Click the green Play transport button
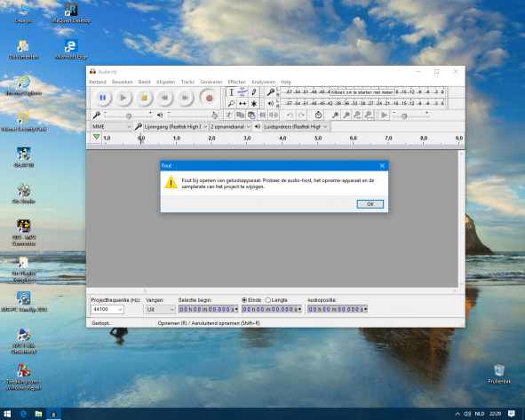 pos(123,98)
